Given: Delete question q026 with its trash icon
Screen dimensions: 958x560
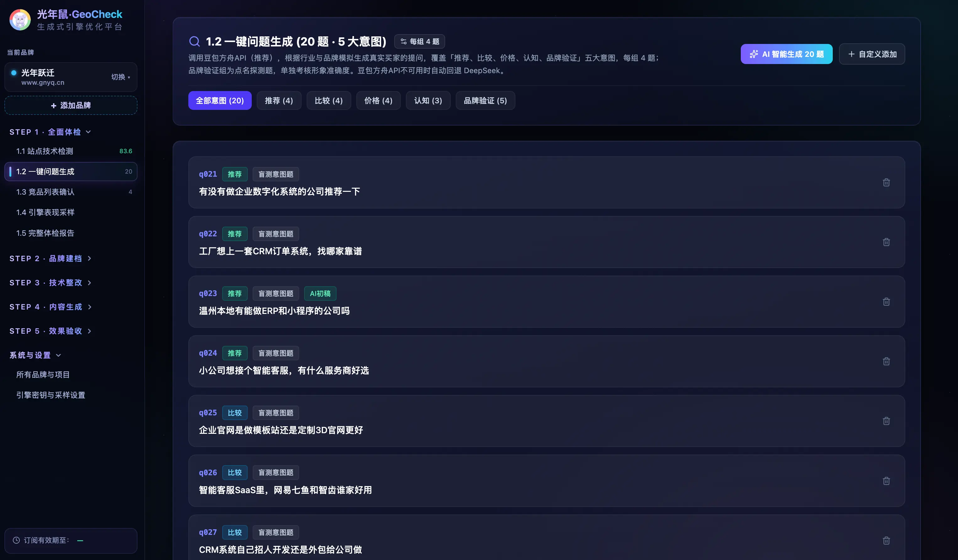Looking at the screenshot, I should tap(886, 481).
